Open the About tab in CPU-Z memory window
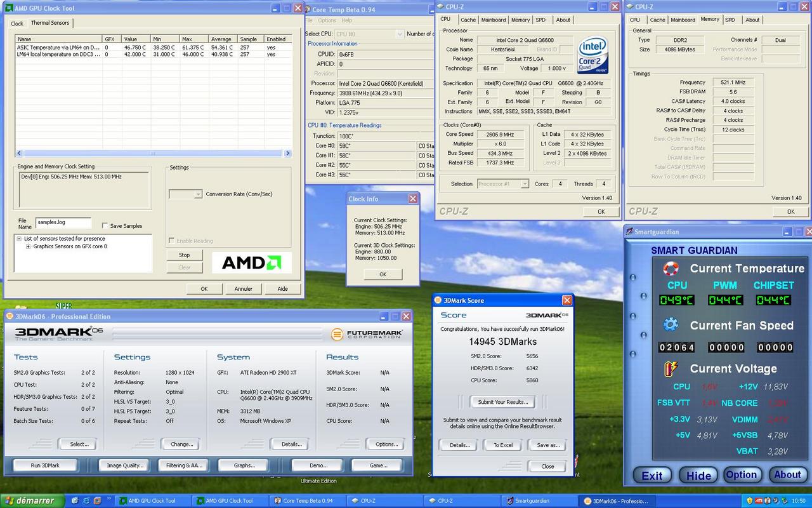The height and width of the screenshot is (508, 812). [752, 20]
